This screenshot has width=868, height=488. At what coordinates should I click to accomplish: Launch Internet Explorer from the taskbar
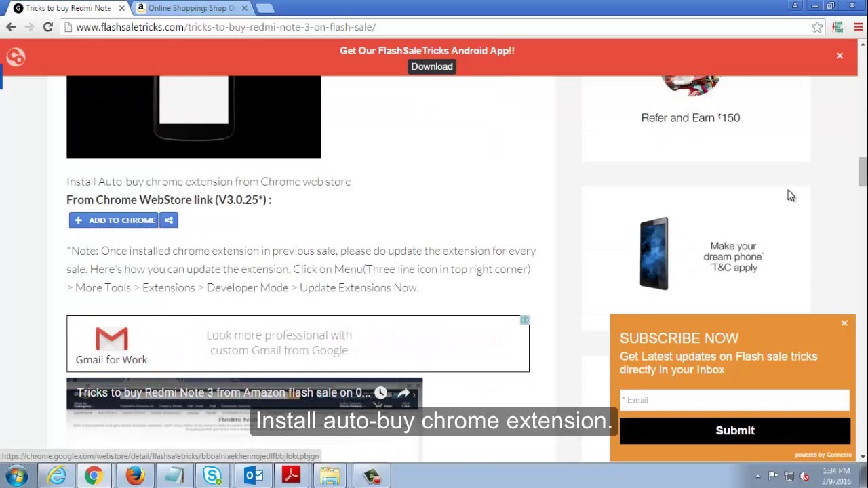tap(56, 476)
